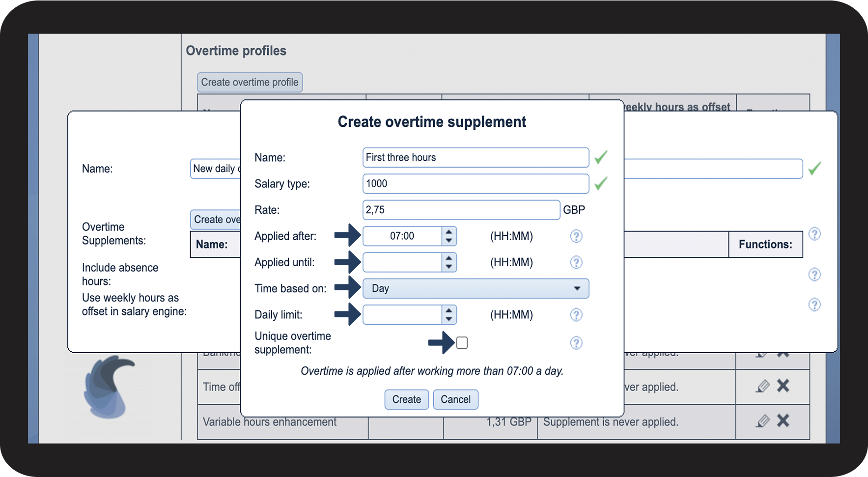Screen dimensions: 868x477
Task: Delete the Time off row with X icon
Action: pos(783,386)
